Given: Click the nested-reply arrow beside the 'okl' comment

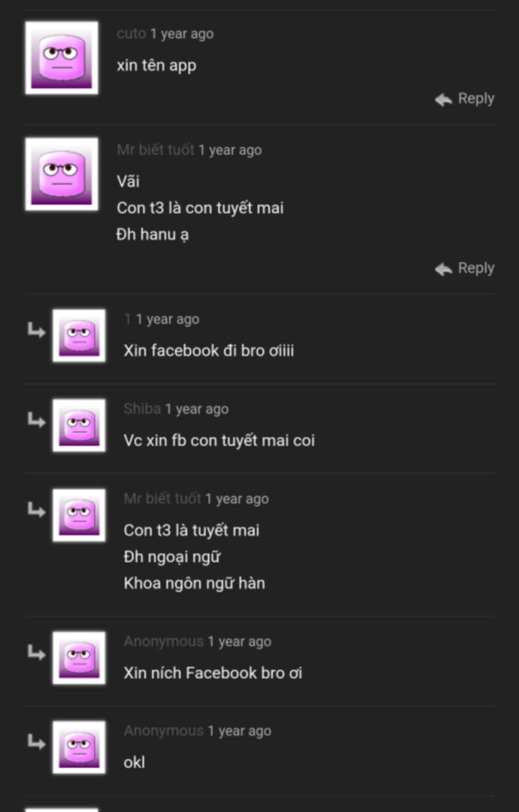Looking at the screenshot, I should click(36, 742).
